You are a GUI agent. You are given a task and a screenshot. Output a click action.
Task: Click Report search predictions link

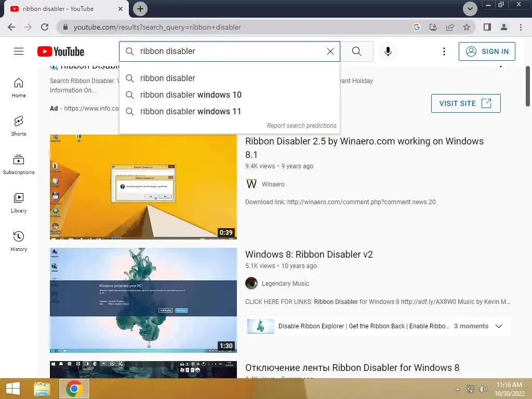coord(301,126)
